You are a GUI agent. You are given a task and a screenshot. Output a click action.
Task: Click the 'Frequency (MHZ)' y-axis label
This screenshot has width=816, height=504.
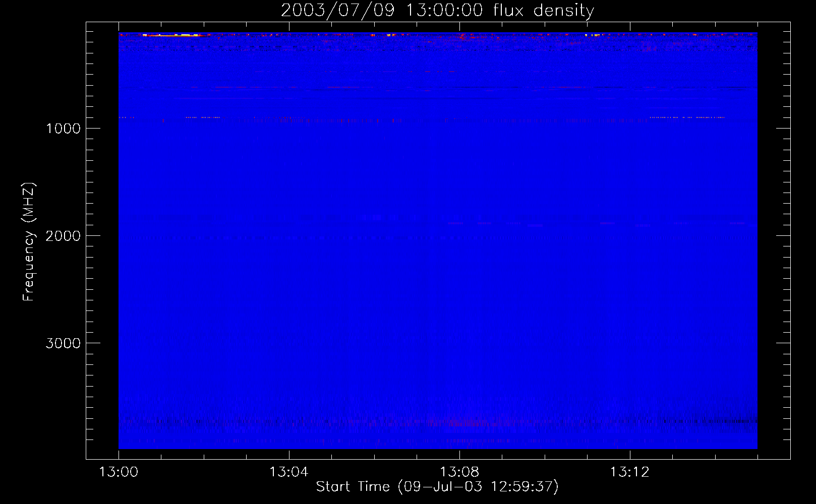[29, 242]
